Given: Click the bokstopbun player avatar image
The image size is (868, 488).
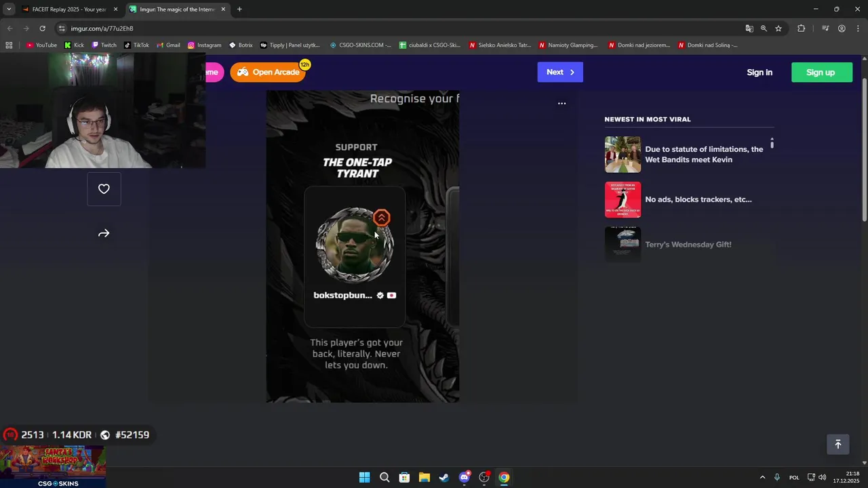Looking at the screenshot, I should [355, 245].
